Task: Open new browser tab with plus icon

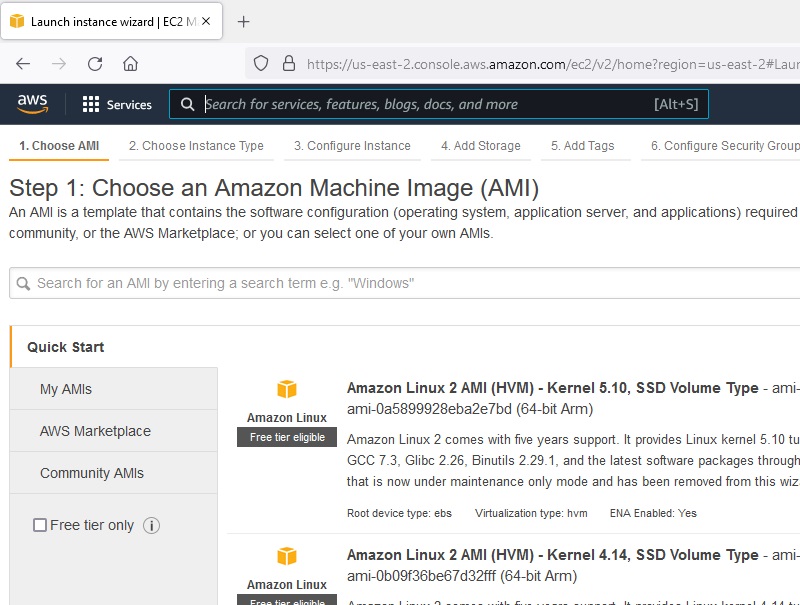Action: click(x=243, y=21)
